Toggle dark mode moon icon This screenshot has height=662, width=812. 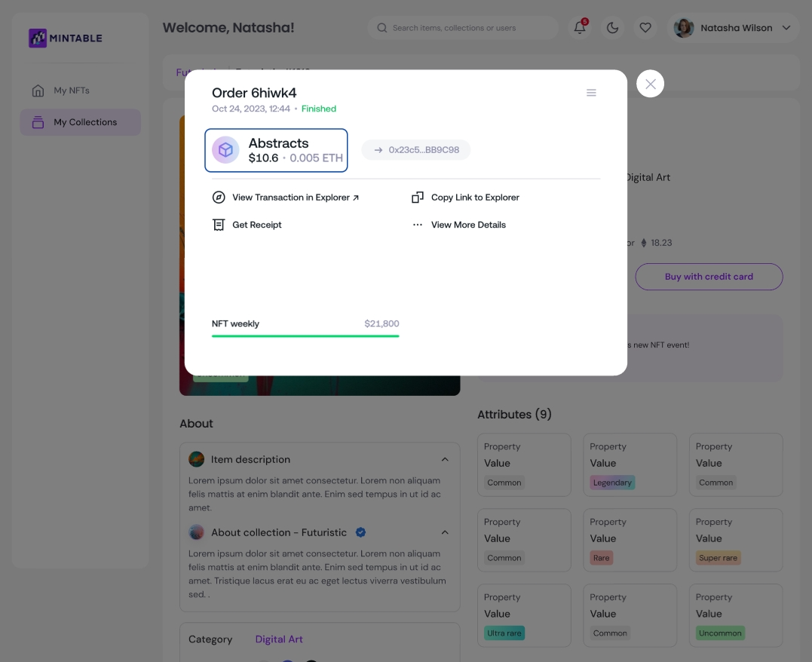(x=612, y=28)
